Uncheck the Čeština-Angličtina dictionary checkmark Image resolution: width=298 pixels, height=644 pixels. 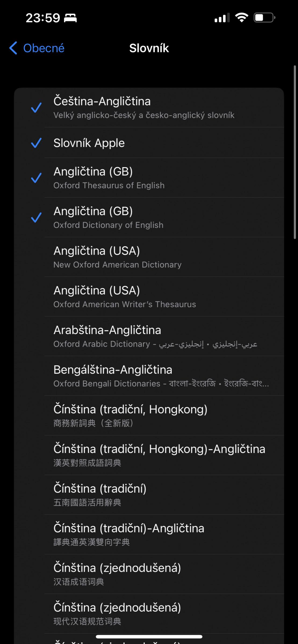pyautogui.click(x=36, y=108)
